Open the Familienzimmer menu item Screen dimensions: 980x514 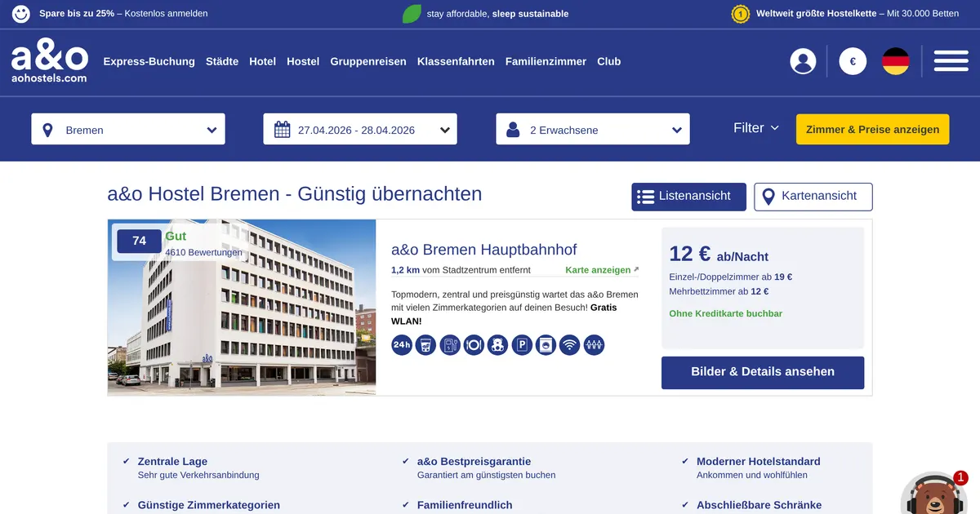coord(546,61)
